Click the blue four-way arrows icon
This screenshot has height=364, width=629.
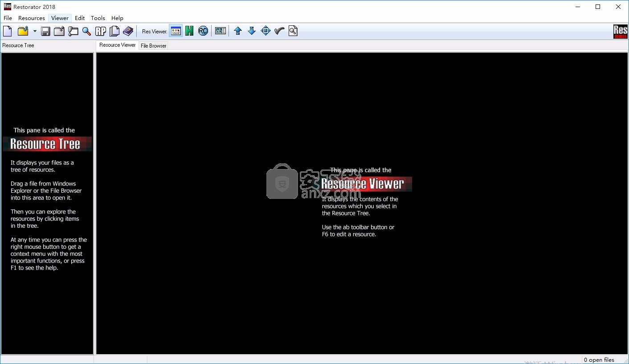[x=265, y=31]
